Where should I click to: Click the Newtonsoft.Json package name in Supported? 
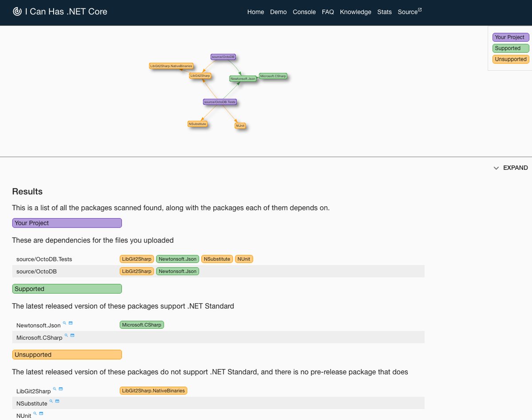(x=39, y=326)
